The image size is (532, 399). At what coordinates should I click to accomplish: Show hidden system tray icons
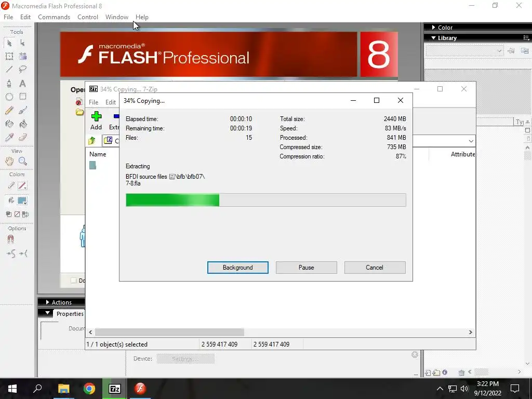pos(440,389)
